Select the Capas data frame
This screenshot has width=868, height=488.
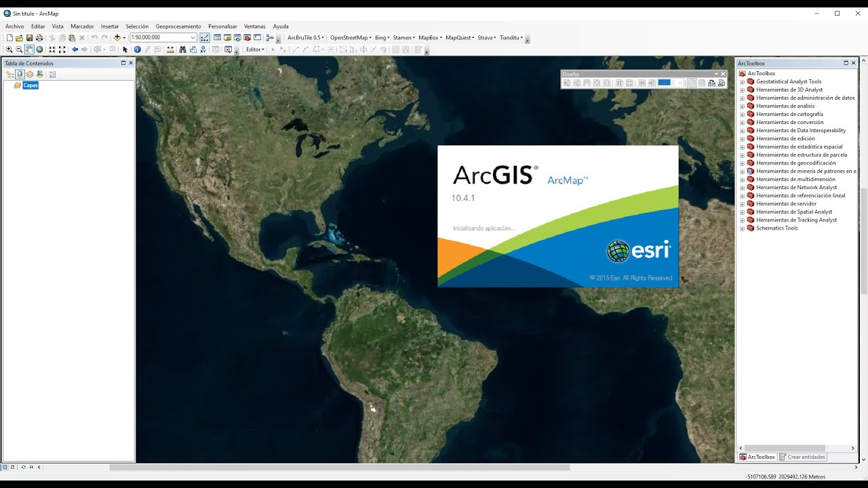click(x=31, y=85)
